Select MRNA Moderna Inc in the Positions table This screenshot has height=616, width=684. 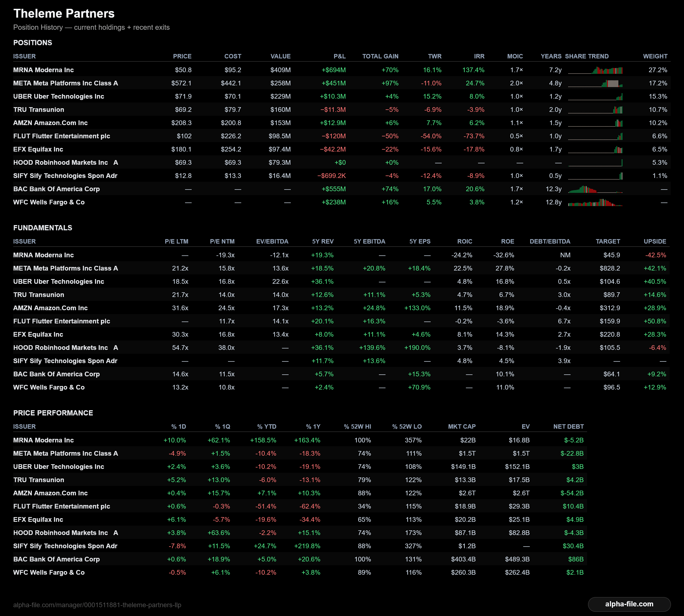tap(43, 70)
